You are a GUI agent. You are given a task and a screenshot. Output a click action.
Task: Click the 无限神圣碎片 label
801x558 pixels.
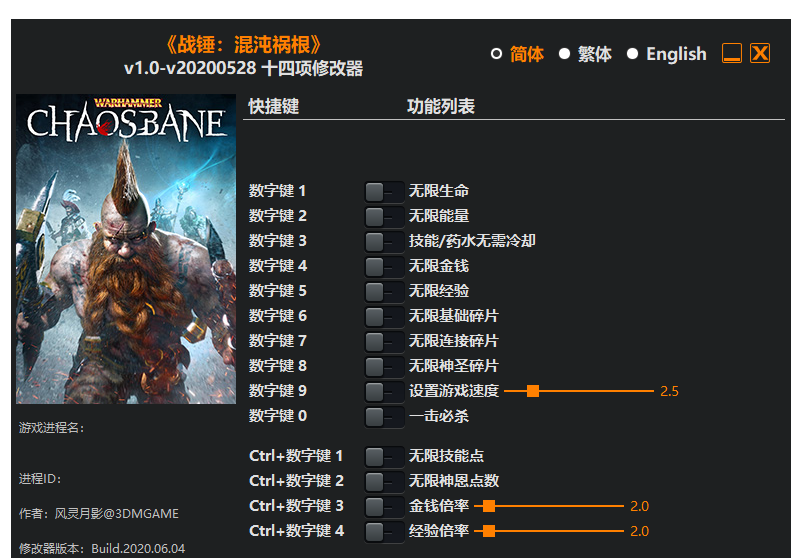(x=454, y=366)
